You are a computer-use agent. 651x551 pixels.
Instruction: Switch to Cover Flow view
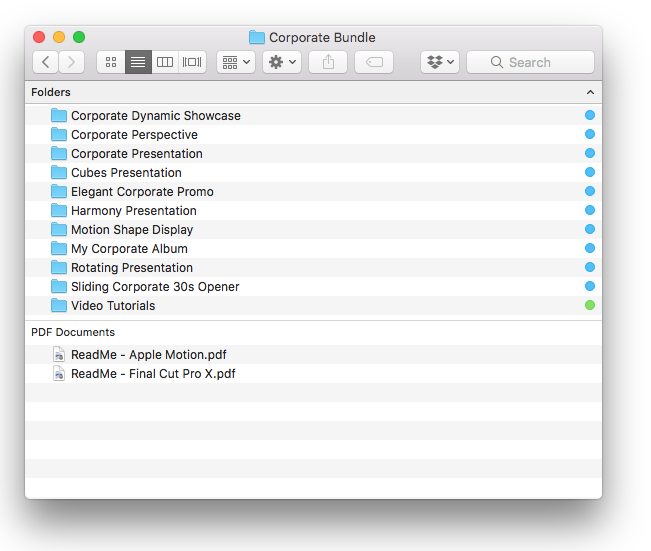click(x=192, y=62)
